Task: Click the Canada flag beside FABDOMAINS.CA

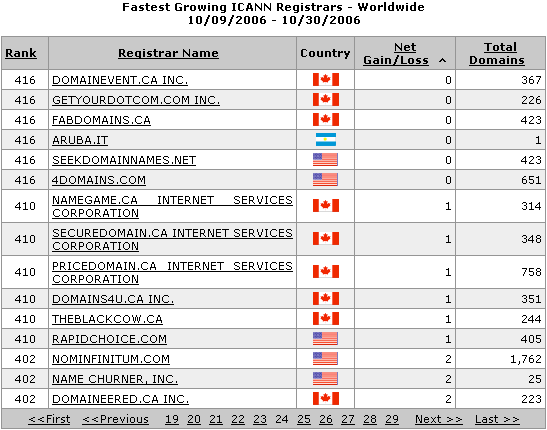Action: click(325, 119)
